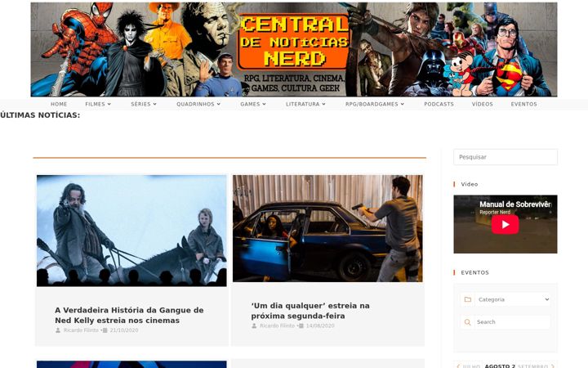Go to the PODCASTS page

(439, 104)
